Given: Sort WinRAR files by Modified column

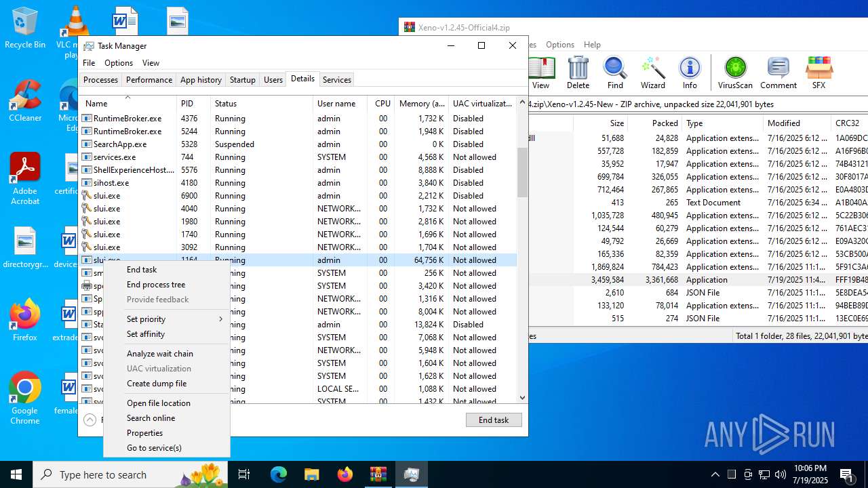Looking at the screenshot, I should 797,123.
